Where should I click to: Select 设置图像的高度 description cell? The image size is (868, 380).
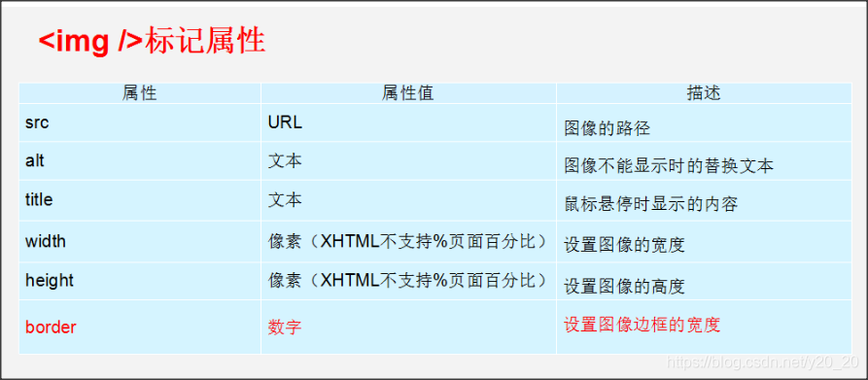[x=704, y=281]
